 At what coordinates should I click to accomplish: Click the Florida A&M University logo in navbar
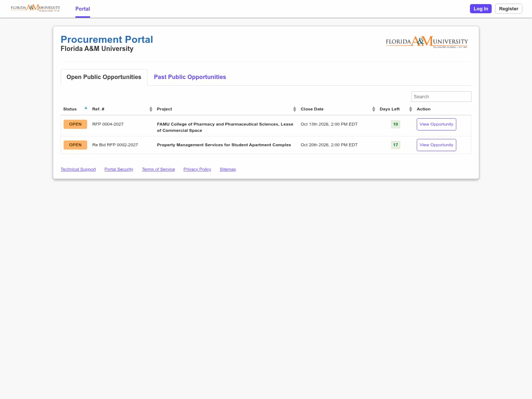click(35, 8)
